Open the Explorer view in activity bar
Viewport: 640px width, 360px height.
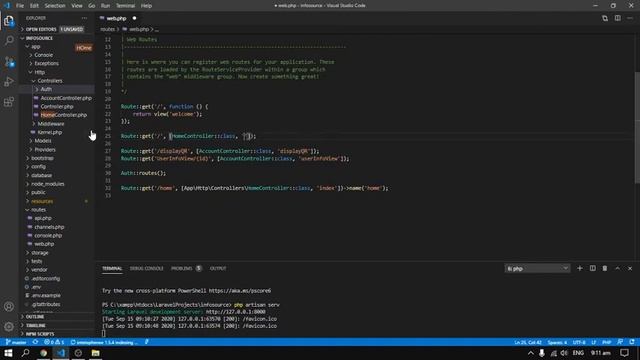(9, 21)
